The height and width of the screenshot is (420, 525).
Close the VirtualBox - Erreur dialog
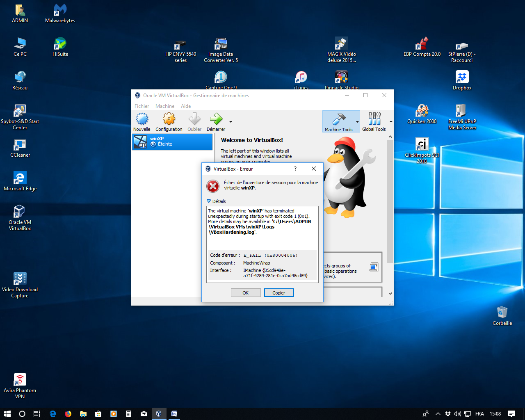click(x=314, y=169)
